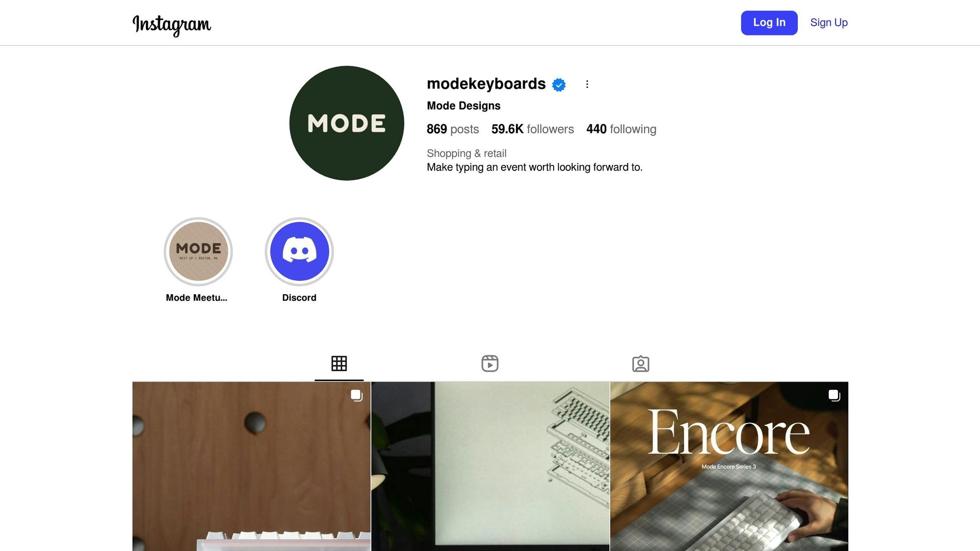
Task: Click the 869 posts count
Action: (x=453, y=129)
